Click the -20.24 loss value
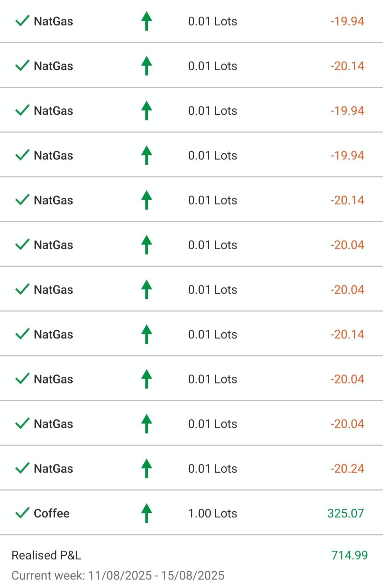Screen dimensions: 383x588 (347, 468)
